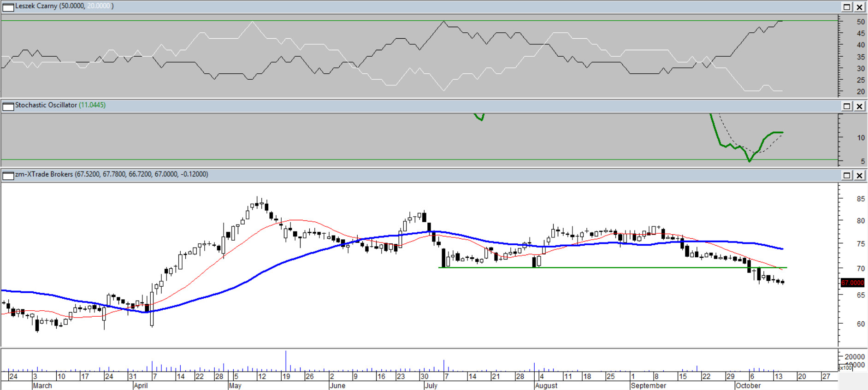The image size is (868, 390).
Task: Close the Stochastic Oscillator panel
Action: click(x=860, y=106)
